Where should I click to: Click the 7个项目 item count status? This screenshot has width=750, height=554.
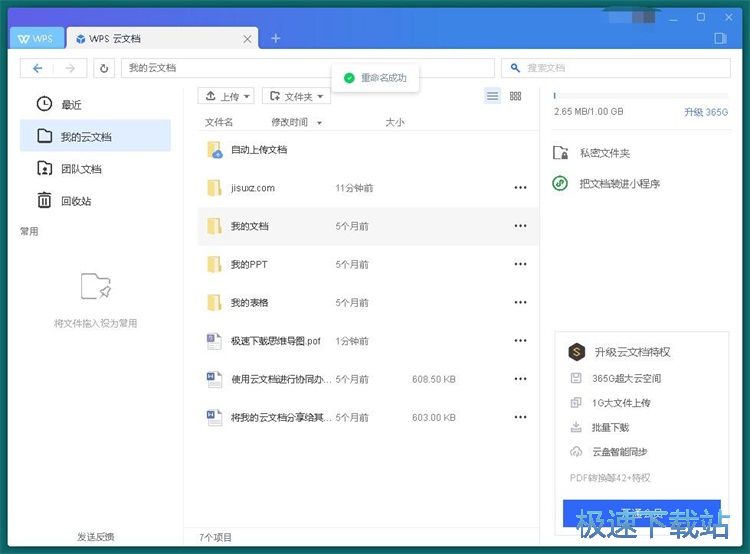[215, 537]
